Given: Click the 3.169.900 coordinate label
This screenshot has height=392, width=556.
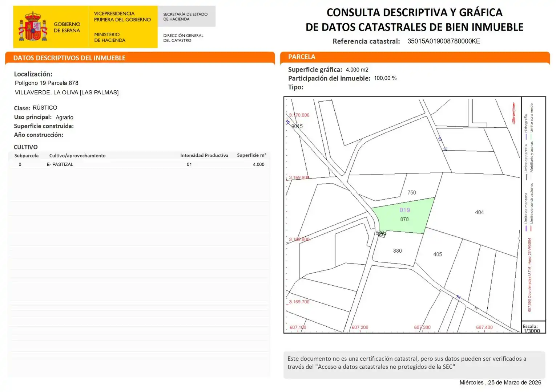Looking at the screenshot, I should pos(299,177).
